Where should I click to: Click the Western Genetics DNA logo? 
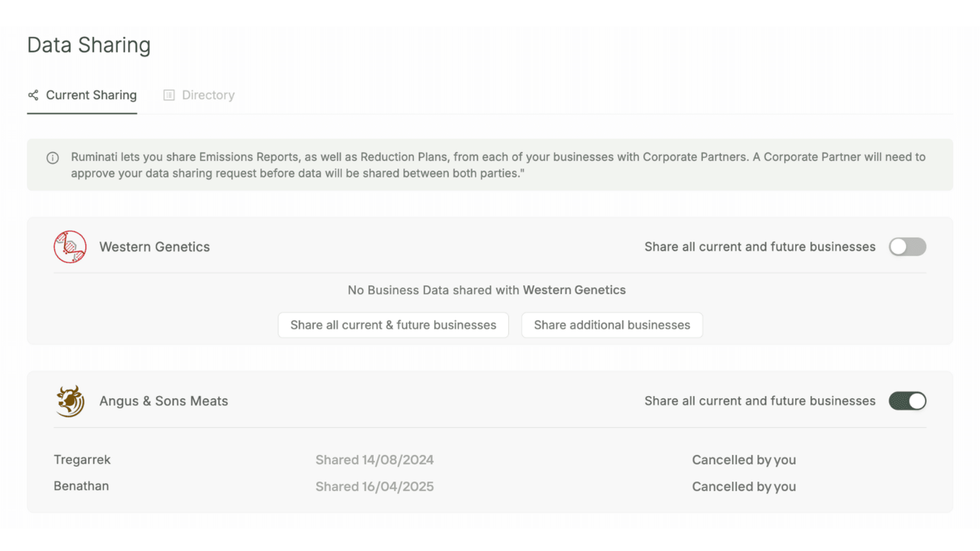tap(70, 247)
